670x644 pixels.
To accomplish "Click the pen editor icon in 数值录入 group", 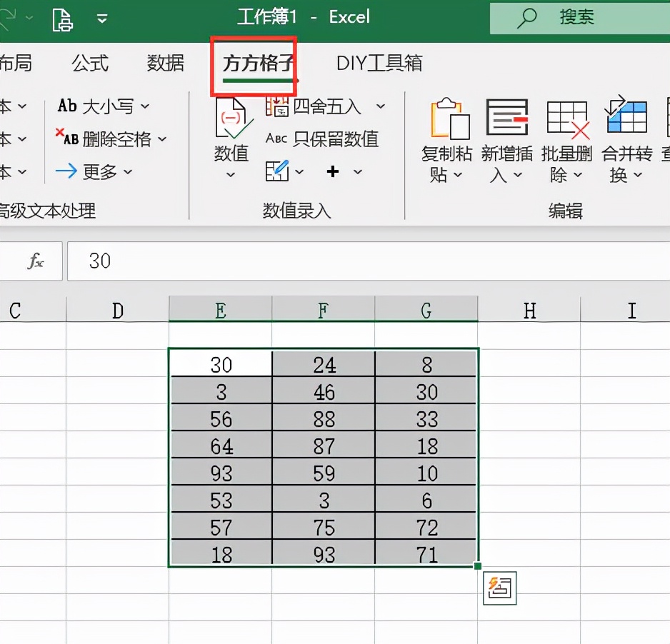I will click(279, 171).
